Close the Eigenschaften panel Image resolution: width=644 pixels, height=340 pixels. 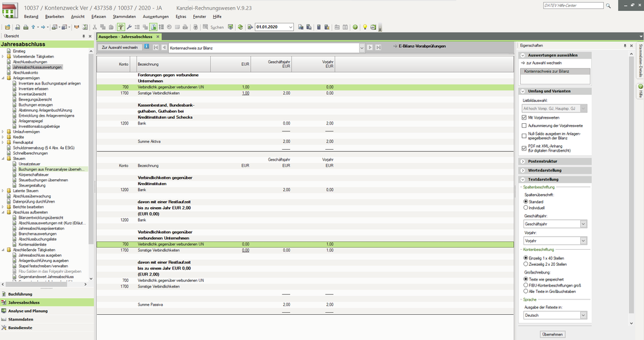point(632,46)
